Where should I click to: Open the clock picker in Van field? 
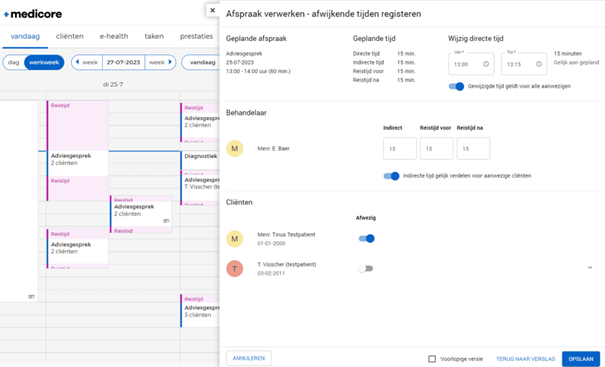tap(486, 64)
